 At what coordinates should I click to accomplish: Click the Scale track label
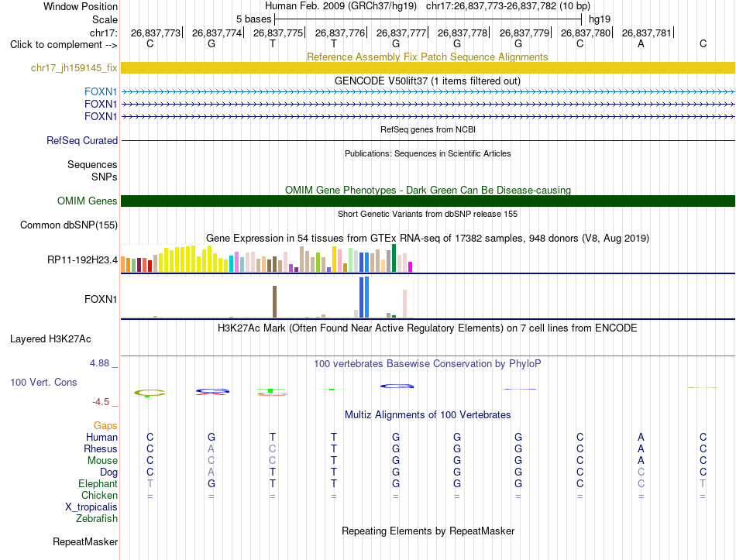click(105, 19)
